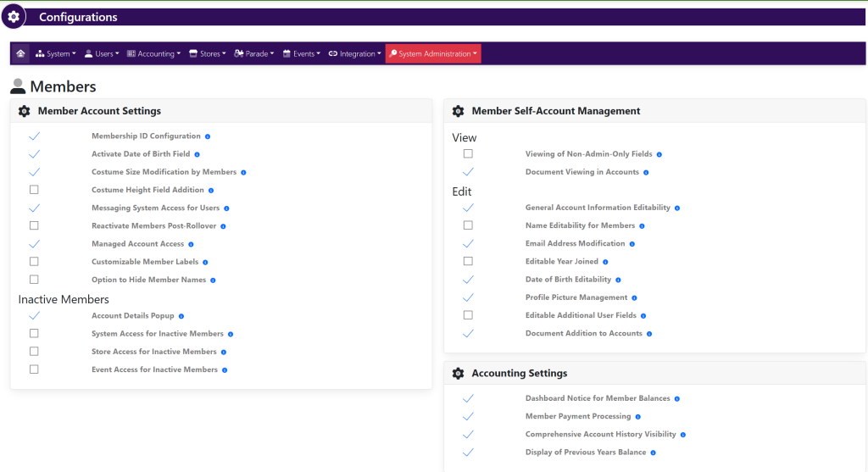Click info icon beside Membership ID Configuration
Viewport: 868px width, 472px height.
pos(208,136)
